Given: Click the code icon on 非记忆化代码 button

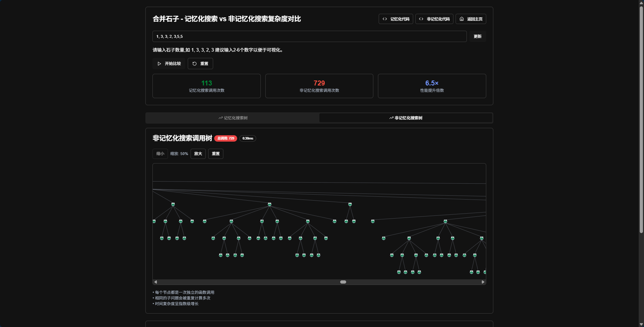Looking at the screenshot, I should click(421, 19).
